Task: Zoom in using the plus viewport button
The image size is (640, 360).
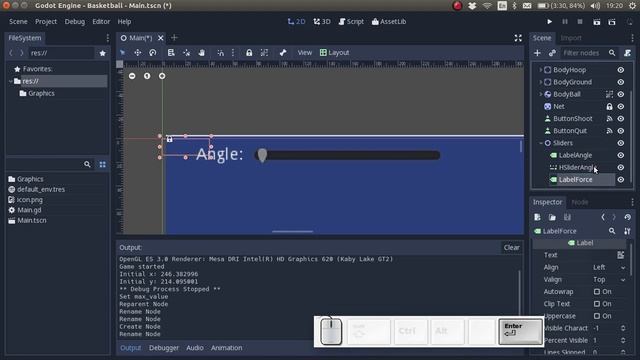Action: coord(162,76)
